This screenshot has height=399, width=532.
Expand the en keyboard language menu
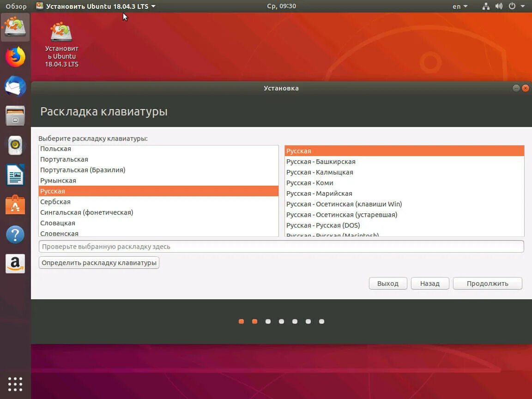click(x=460, y=6)
